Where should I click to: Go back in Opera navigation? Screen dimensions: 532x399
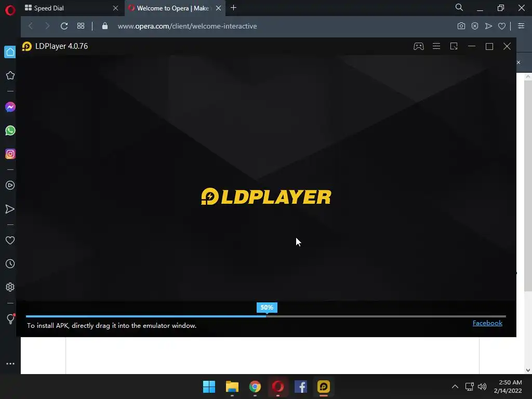tap(31, 26)
